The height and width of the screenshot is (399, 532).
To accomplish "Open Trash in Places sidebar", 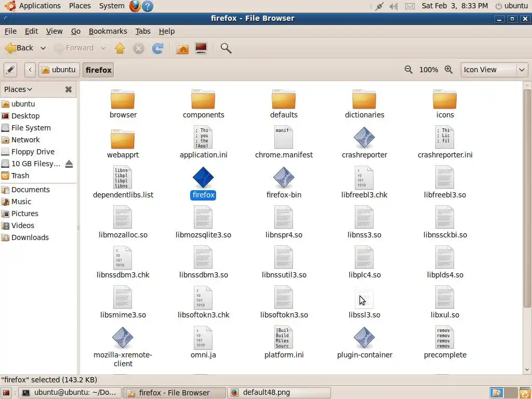I will (x=20, y=176).
